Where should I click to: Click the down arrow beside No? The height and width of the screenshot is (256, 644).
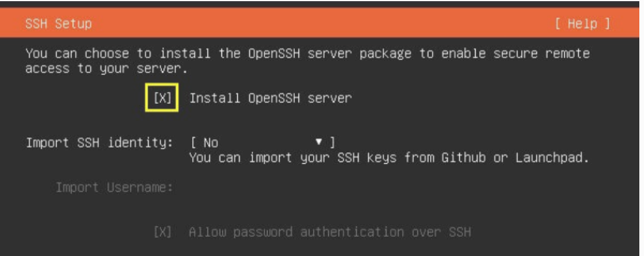(319, 143)
